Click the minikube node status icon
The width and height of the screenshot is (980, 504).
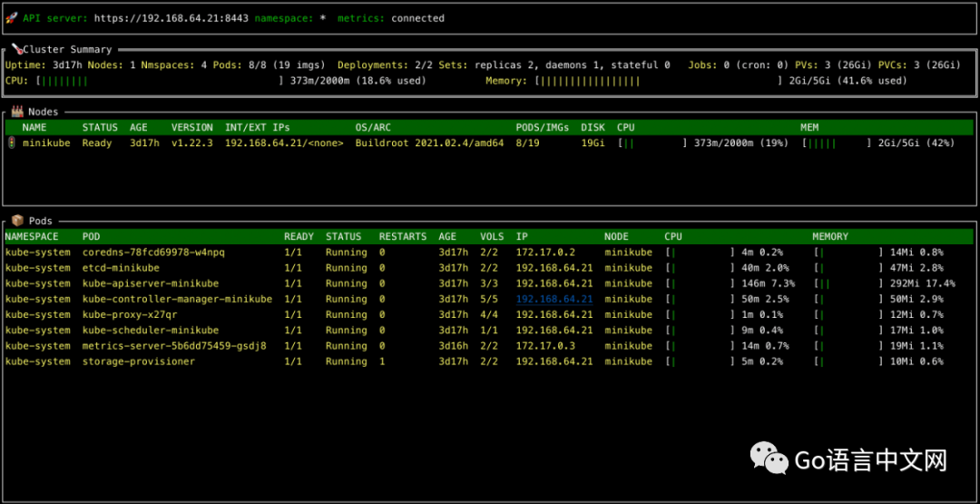pyautogui.click(x=11, y=143)
